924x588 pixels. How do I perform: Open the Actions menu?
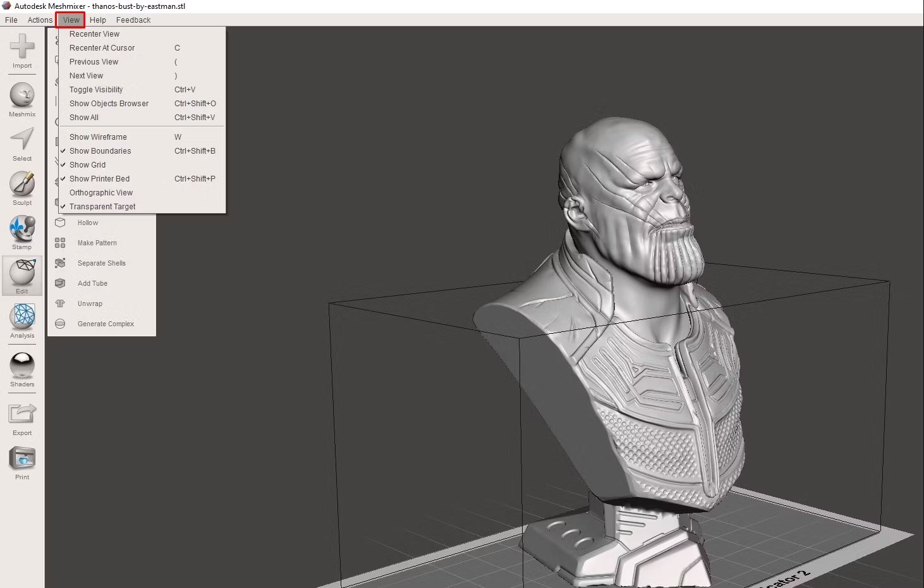(x=40, y=20)
